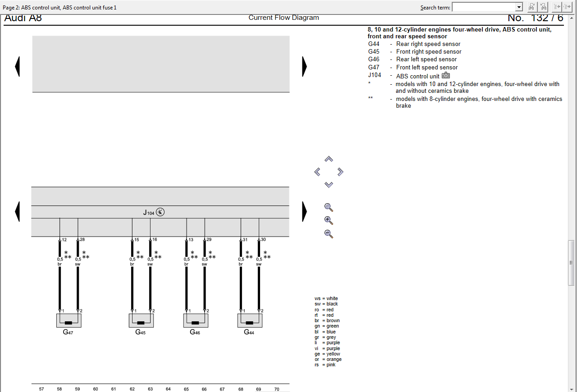
Task: Click legend text 'ABS control unit'
Action: (x=417, y=76)
